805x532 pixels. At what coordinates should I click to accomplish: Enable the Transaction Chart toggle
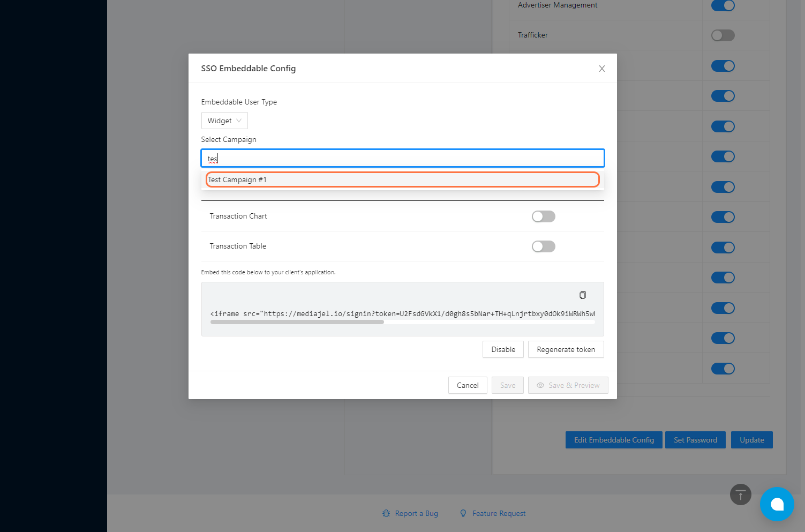pos(543,216)
